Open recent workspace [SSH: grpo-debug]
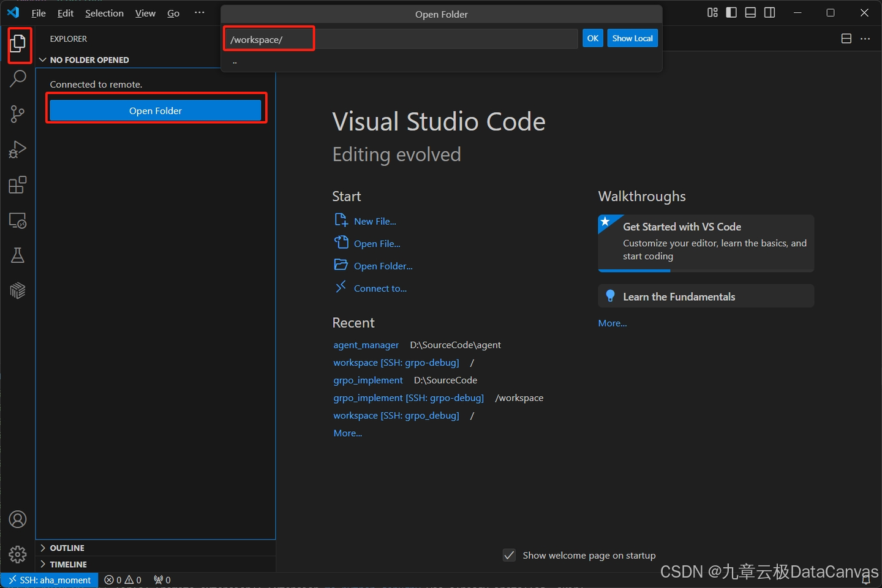The height and width of the screenshot is (588, 882). [396, 363]
